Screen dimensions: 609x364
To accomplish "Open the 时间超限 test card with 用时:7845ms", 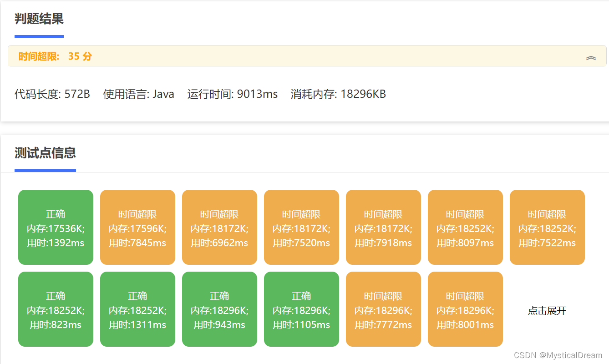I will (137, 227).
